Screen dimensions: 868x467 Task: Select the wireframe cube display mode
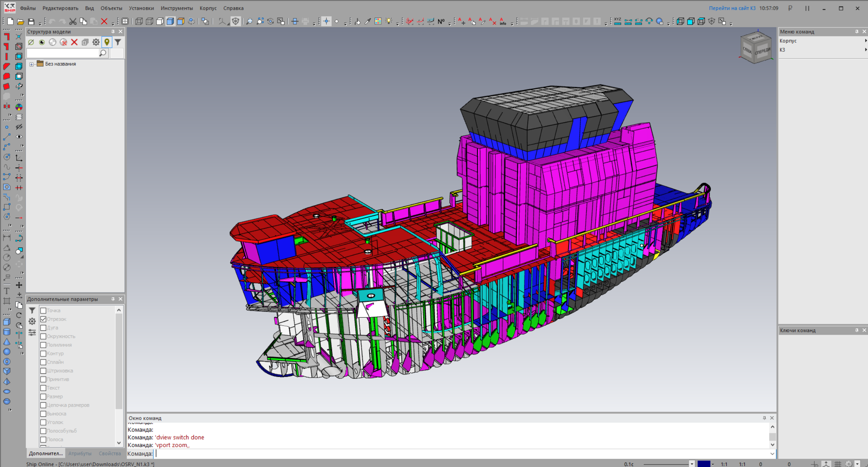click(x=139, y=22)
